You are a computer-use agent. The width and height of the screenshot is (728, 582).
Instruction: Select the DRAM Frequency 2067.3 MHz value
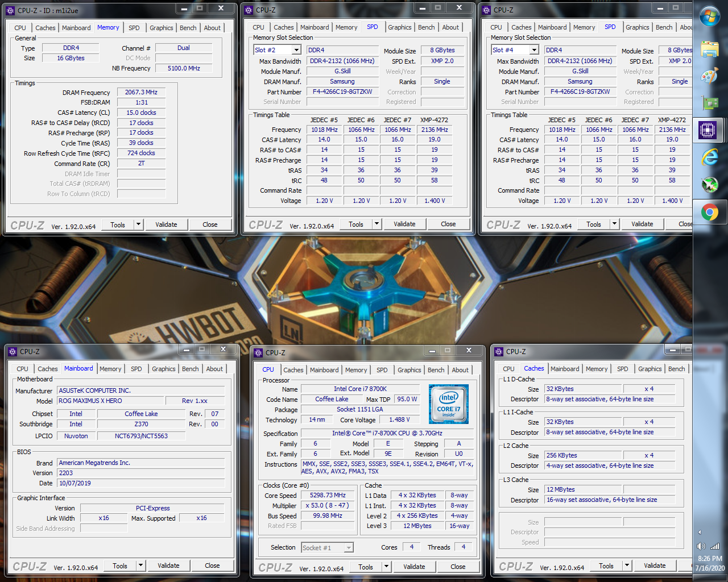141,92
